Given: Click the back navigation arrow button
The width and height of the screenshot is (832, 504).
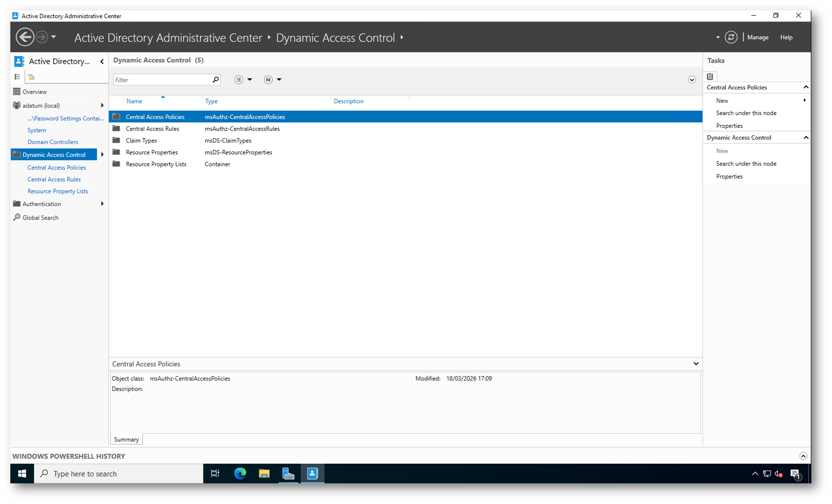Looking at the screenshot, I should click(x=25, y=37).
